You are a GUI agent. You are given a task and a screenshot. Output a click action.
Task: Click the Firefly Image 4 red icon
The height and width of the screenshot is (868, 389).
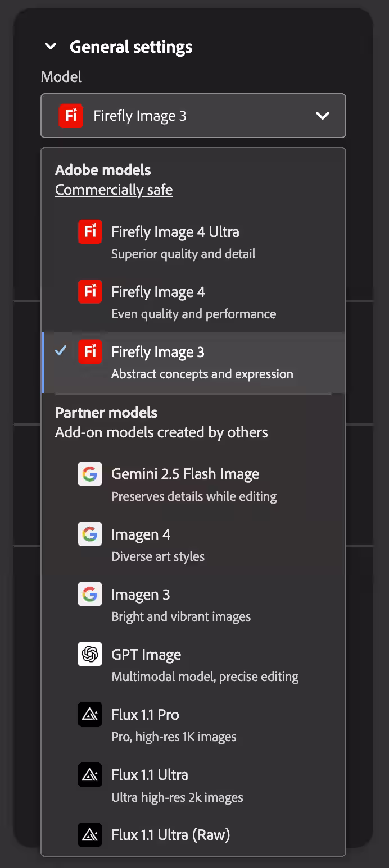point(90,292)
